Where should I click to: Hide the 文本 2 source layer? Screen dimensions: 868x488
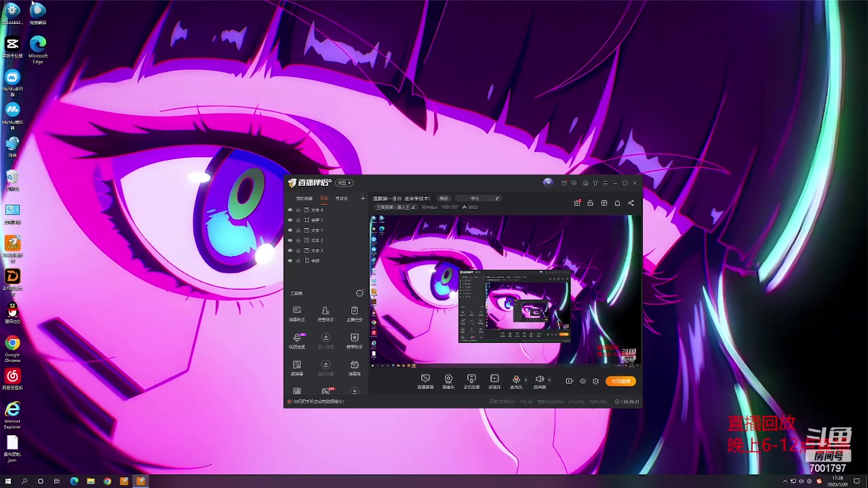[290, 241]
